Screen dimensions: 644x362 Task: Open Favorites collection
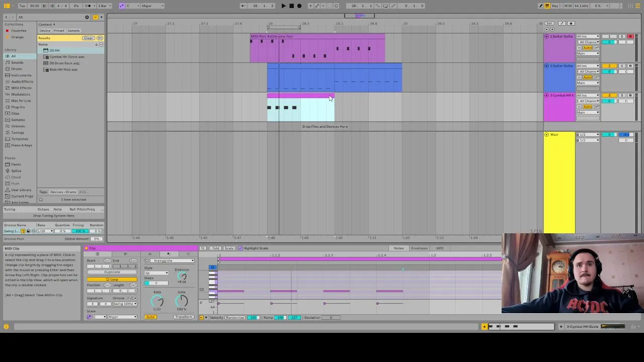pos(19,31)
